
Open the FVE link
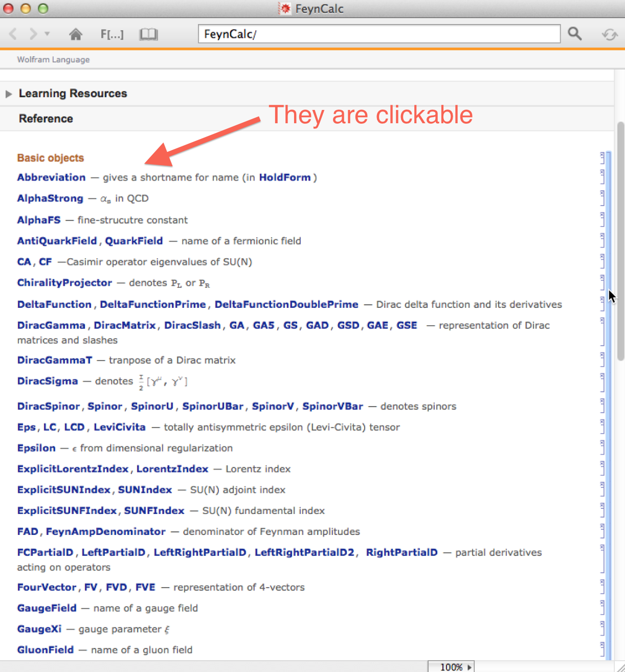(145, 588)
